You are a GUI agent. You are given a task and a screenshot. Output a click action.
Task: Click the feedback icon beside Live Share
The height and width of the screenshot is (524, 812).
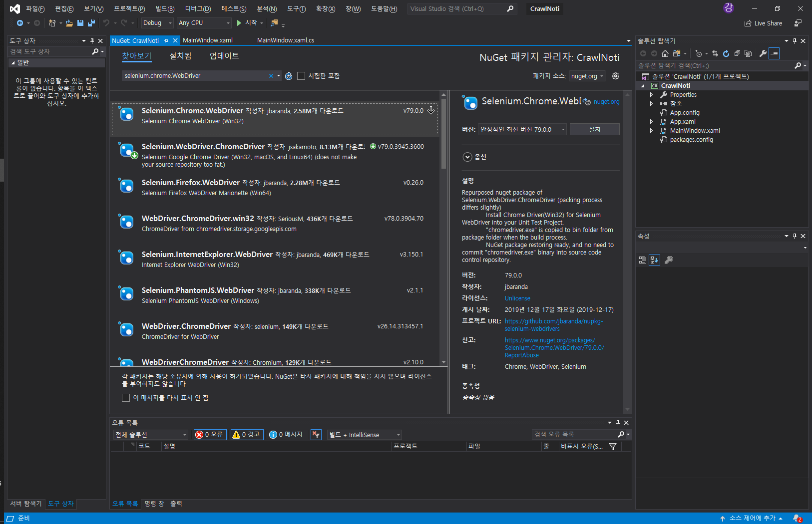pyautogui.click(x=798, y=23)
